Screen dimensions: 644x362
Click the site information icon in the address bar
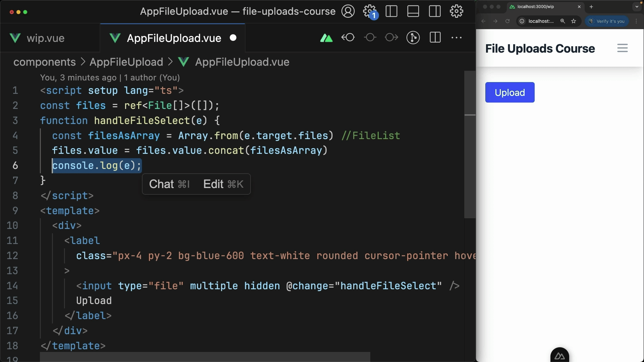pos(522,21)
